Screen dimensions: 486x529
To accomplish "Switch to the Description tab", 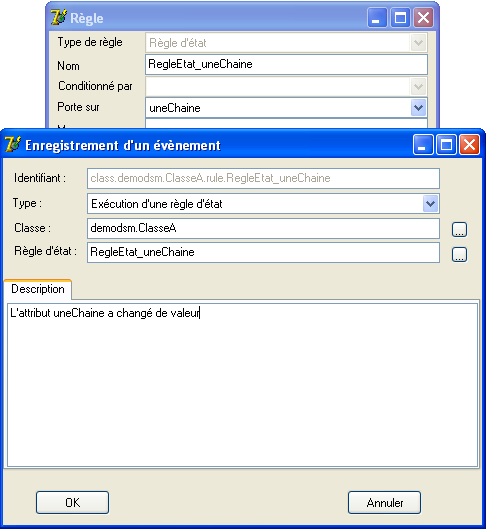I will [x=38, y=289].
